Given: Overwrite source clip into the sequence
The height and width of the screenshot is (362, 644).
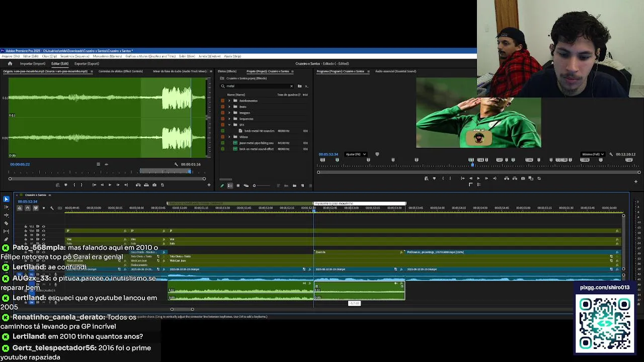Looking at the screenshot, I should click(x=146, y=185).
